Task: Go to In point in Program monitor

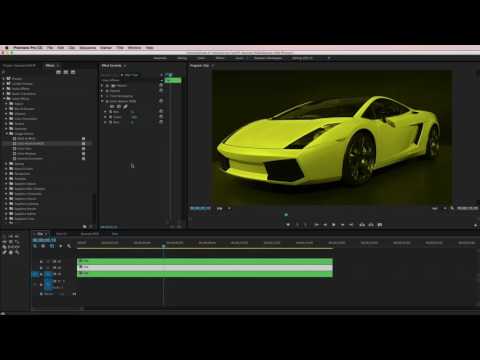Action: tap(316, 225)
